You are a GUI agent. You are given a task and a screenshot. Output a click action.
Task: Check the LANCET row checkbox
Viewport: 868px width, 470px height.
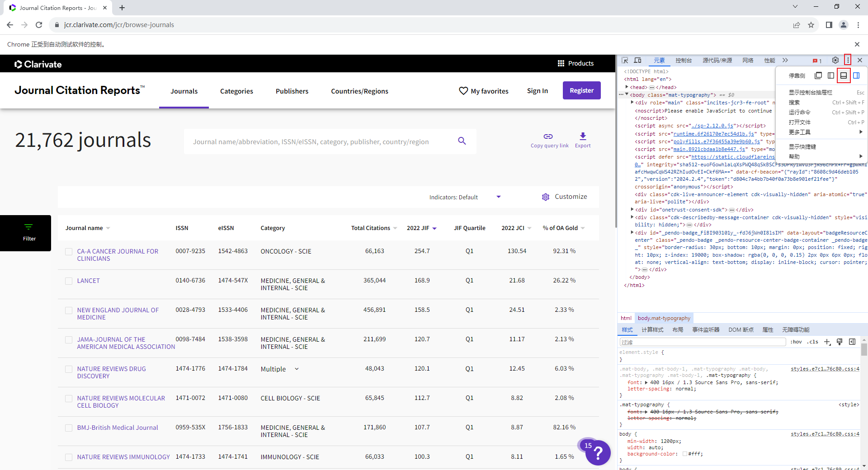(69, 281)
